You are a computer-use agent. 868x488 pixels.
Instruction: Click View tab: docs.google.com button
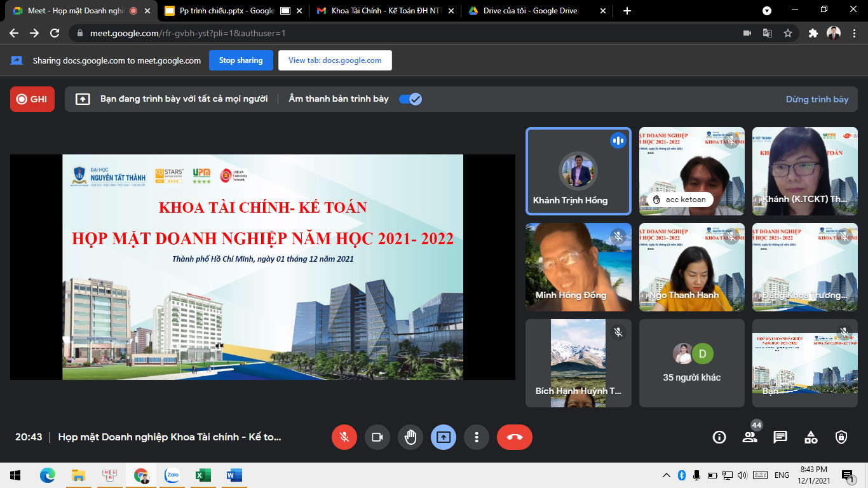click(335, 60)
